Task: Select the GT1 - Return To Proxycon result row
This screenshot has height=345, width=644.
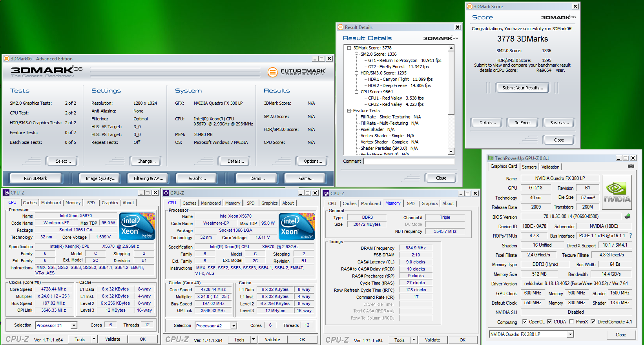Action: pos(405,60)
